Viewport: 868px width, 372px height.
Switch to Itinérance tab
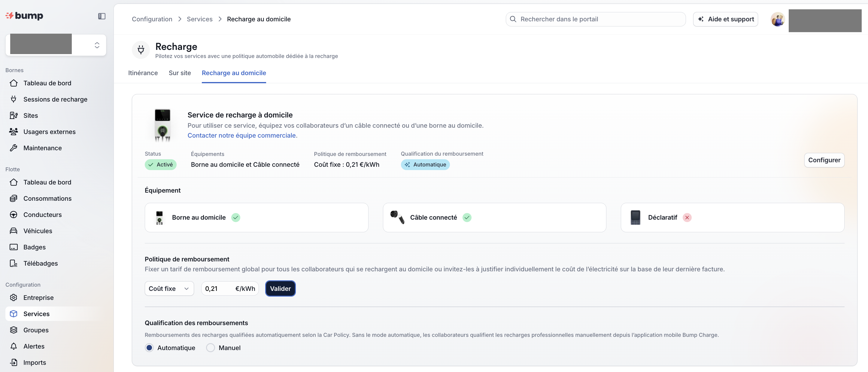143,73
